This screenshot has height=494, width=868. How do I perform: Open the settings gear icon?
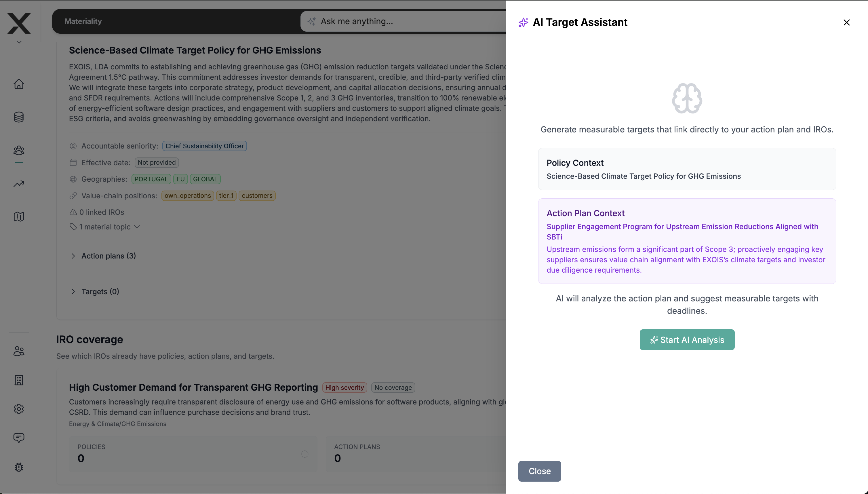coord(19,409)
